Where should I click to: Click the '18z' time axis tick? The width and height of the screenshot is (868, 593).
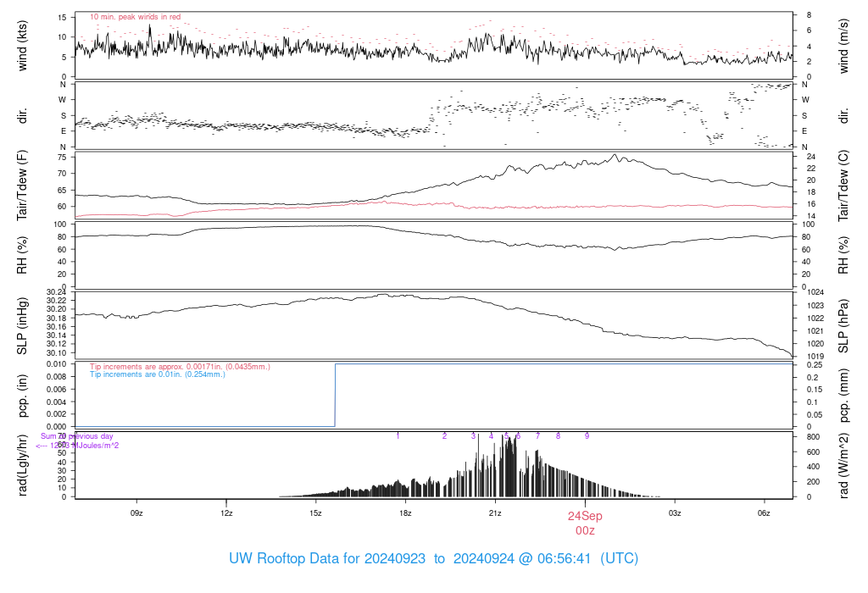[x=405, y=513]
